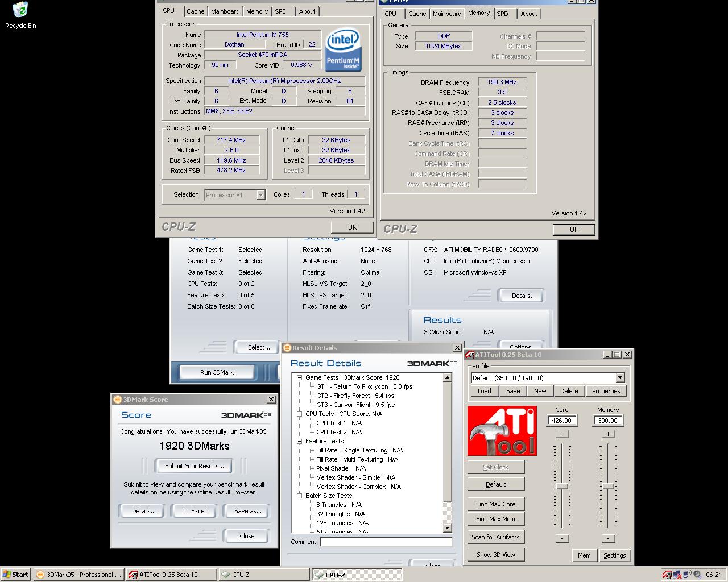The width and height of the screenshot is (728, 582).
Task: Switch to CPU tab in right CPU-Z window
Action: (x=391, y=14)
